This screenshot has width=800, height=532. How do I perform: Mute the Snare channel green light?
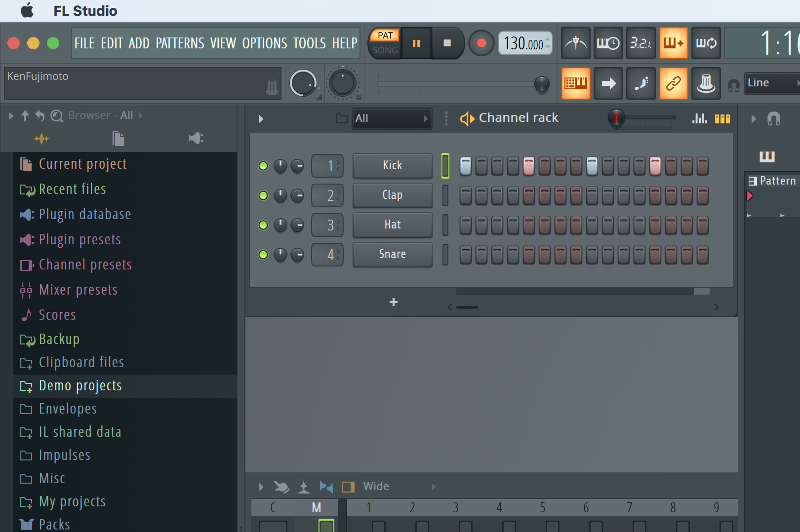[x=263, y=255]
